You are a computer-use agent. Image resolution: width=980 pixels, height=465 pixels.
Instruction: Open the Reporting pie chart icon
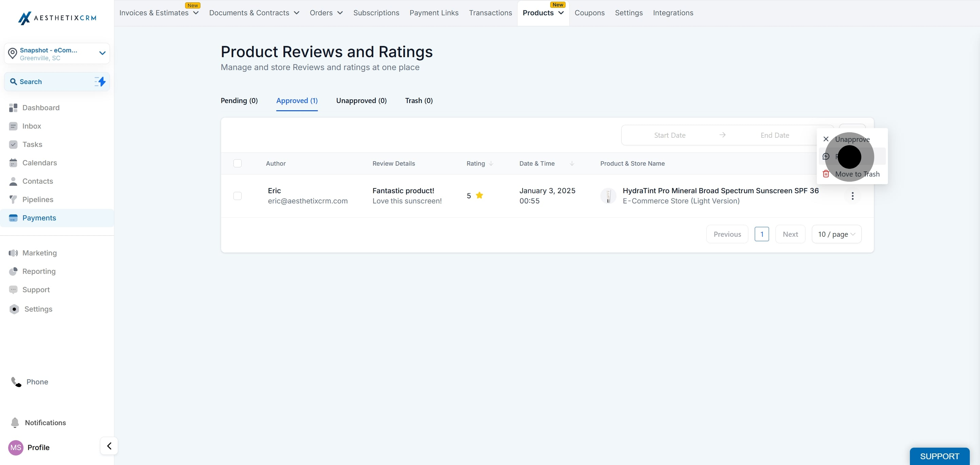13,271
